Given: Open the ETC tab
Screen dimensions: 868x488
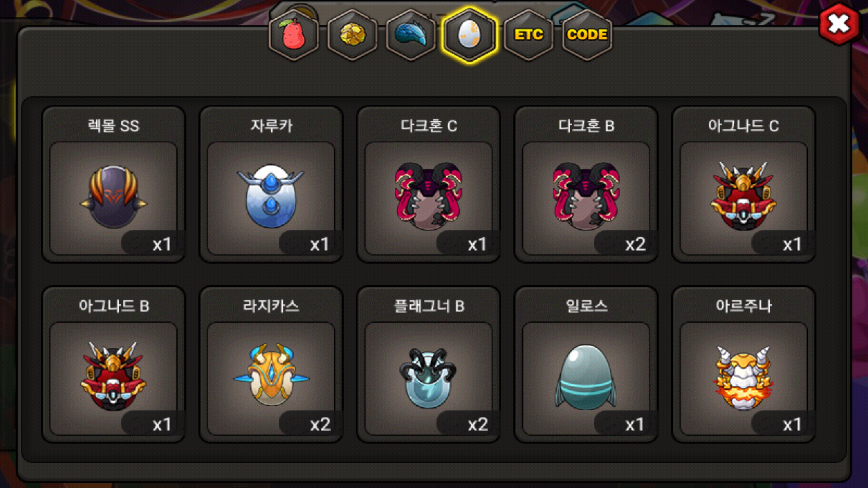Looking at the screenshot, I should tap(528, 35).
